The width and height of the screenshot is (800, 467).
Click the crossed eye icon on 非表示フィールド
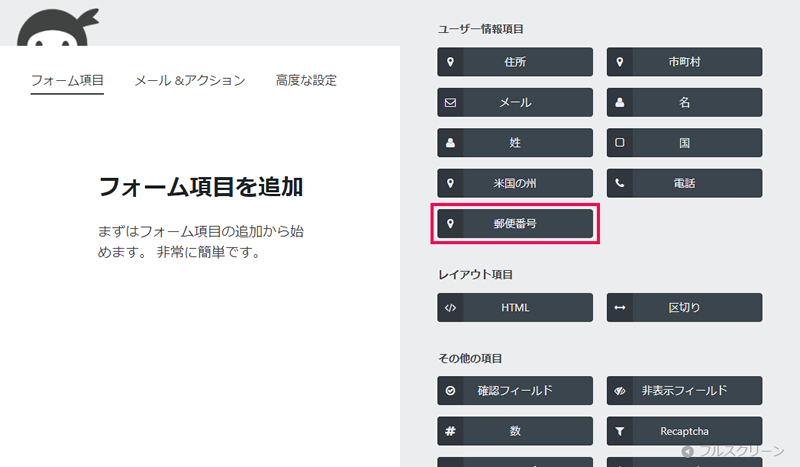[x=619, y=391]
